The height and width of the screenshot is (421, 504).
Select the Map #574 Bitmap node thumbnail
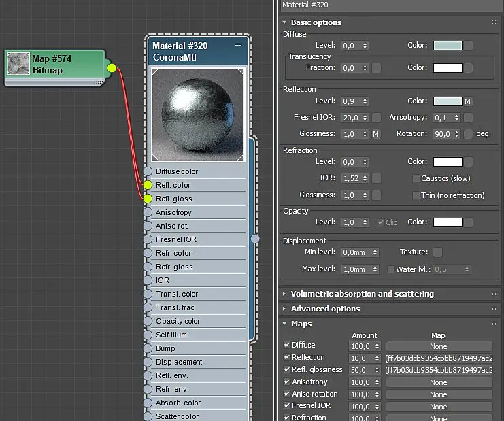click(18, 64)
